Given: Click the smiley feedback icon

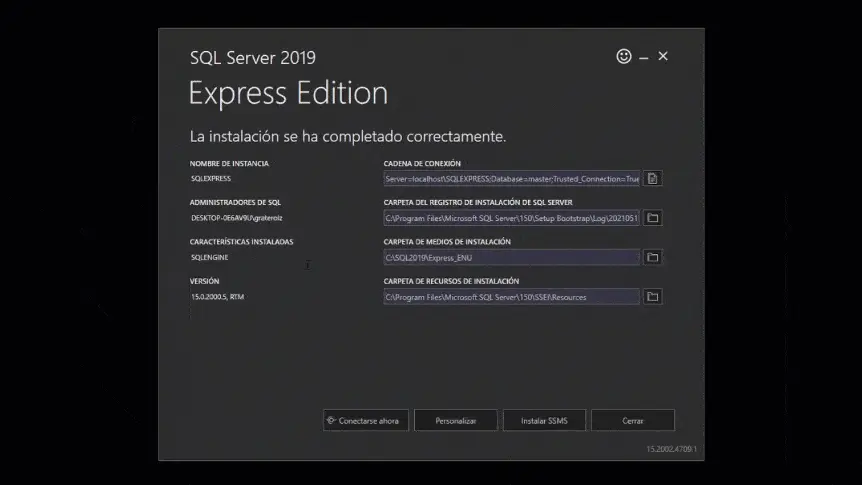Looking at the screenshot, I should coord(624,57).
